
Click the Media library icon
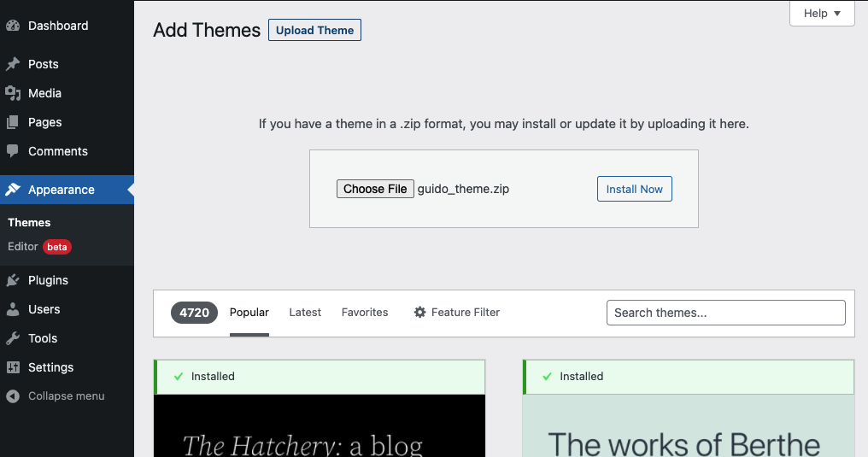pos(13,93)
